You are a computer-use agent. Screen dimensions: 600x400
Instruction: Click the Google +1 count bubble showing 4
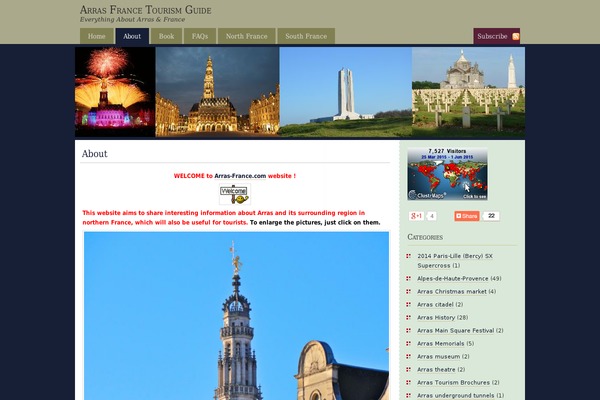click(x=432, y=216)
